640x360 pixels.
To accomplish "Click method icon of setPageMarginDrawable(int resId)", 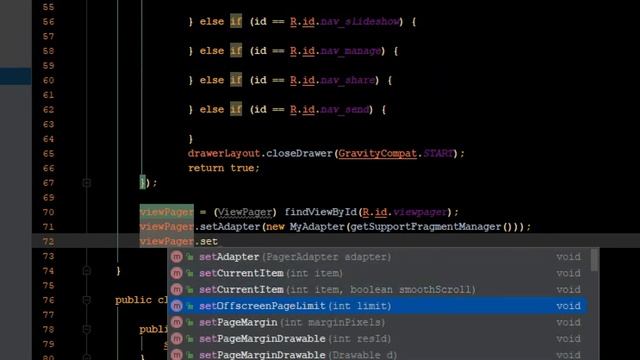I will [x=176, y=338].
